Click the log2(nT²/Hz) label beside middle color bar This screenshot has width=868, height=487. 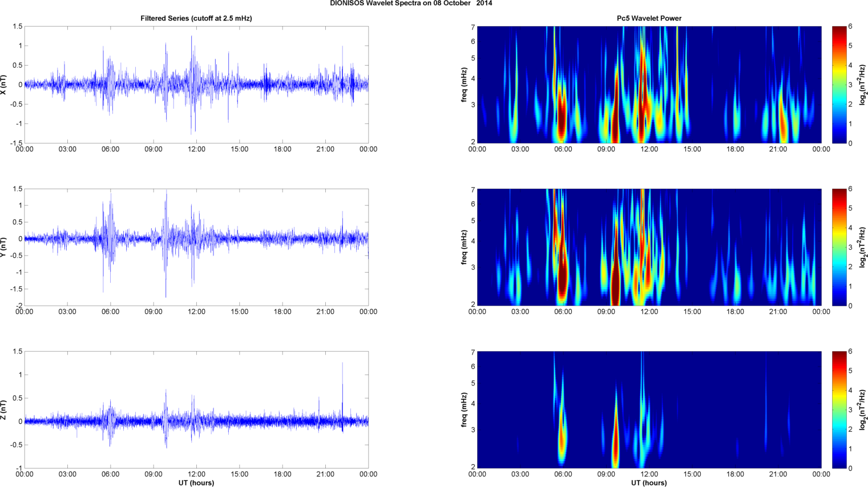pos(863,247)
